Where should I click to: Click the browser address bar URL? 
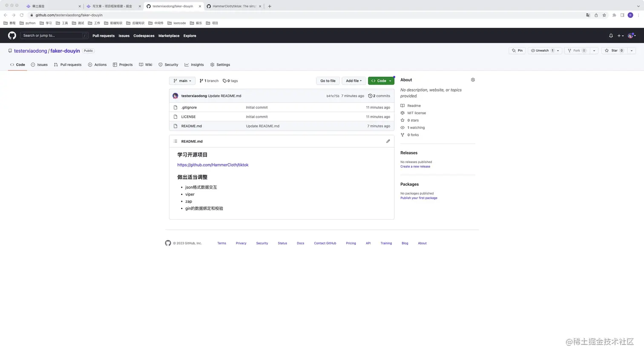tap(69, 15)
